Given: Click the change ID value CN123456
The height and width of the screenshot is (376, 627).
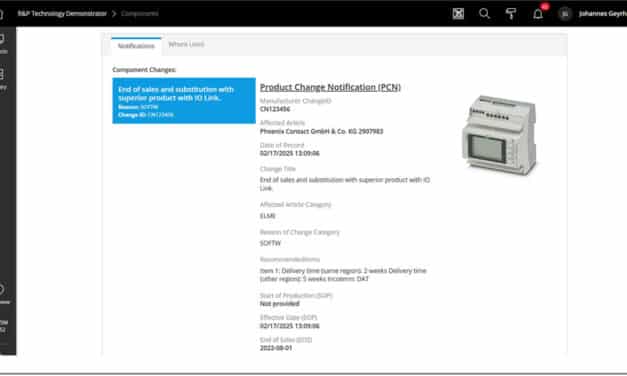Looking at the screenshot, I should pyautogui.click(x=275, y=109).
